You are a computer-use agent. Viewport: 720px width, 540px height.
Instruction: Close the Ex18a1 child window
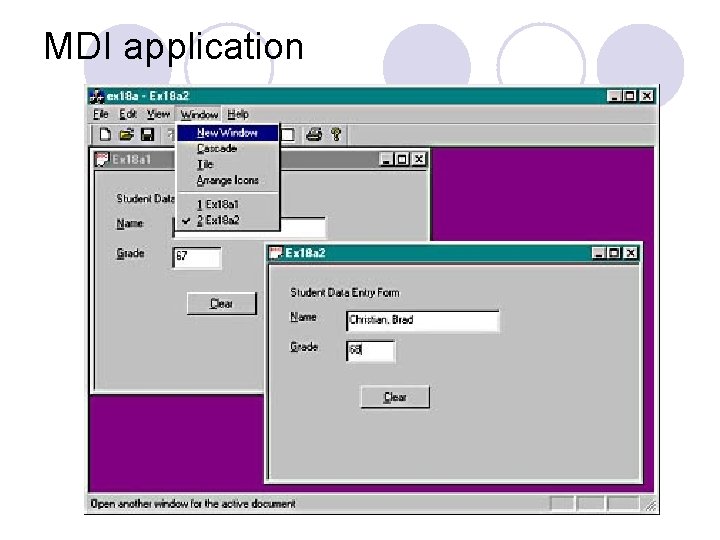click(x=419, y=159)
